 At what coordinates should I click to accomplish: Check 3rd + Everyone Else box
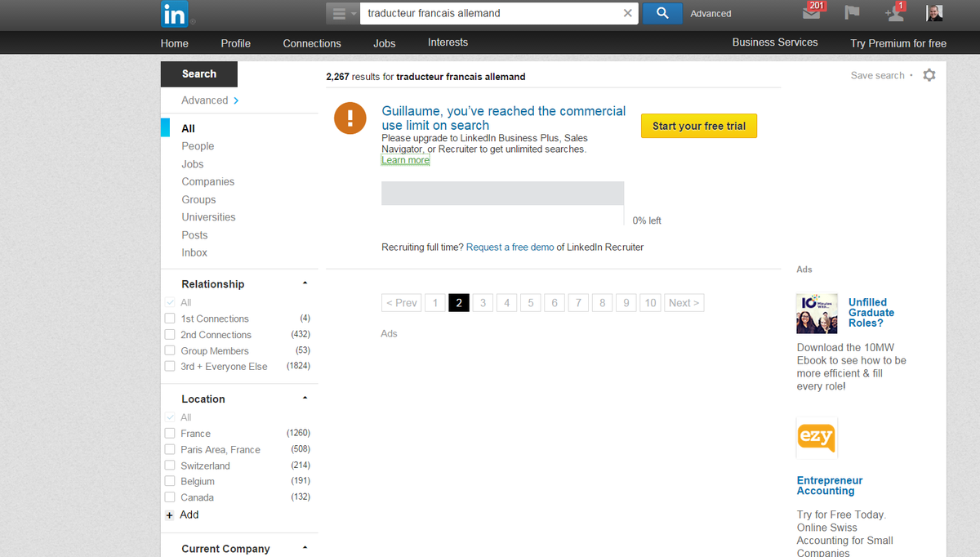(170, 367)
